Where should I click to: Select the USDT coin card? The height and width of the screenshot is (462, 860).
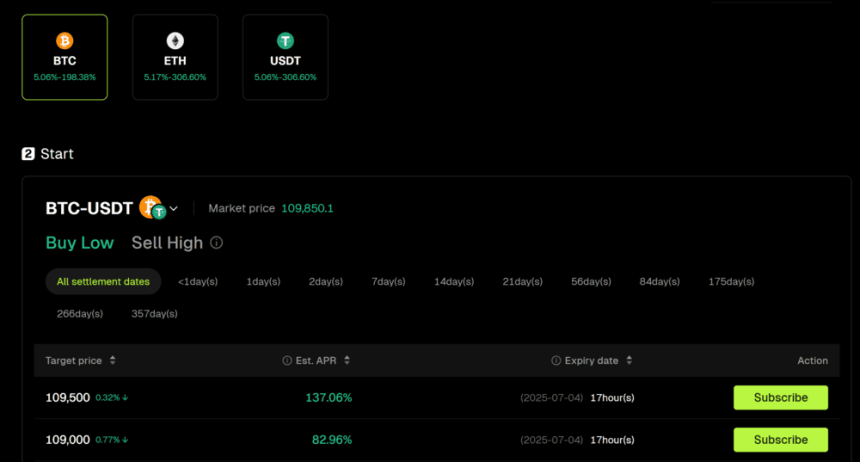click(x=285, y=57)
